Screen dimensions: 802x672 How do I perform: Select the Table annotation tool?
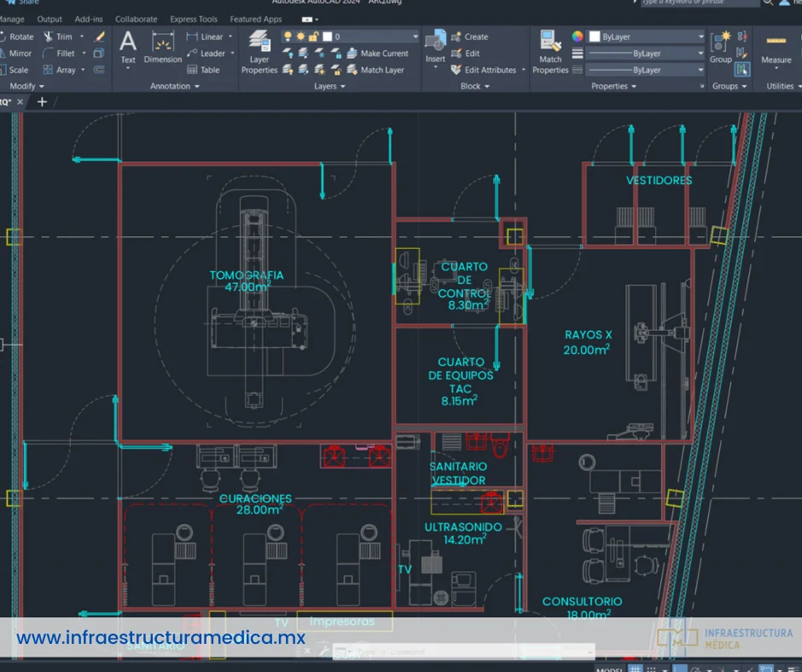(x=203, y=70)
